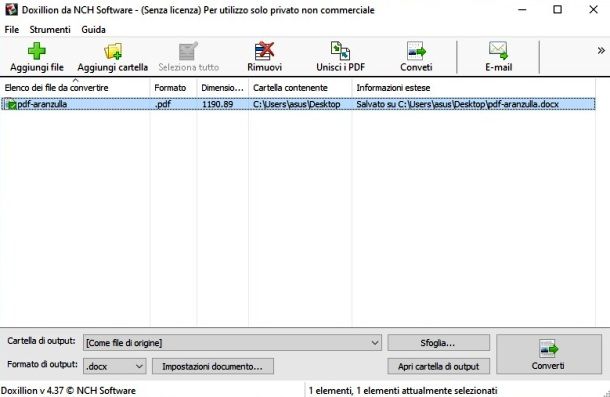Click the Sfoglia... button

(x=438, y=343)
